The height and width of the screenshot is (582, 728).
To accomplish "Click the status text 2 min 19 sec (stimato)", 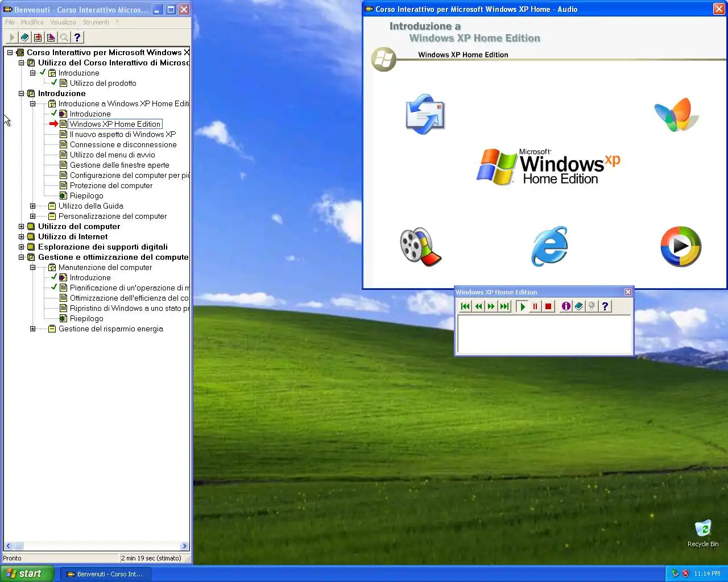I will tap(151, 558).
